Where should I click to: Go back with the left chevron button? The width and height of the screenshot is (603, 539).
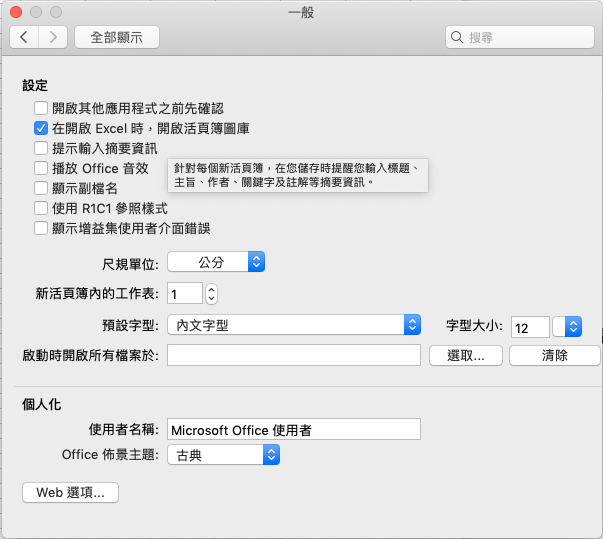(24, 37)
